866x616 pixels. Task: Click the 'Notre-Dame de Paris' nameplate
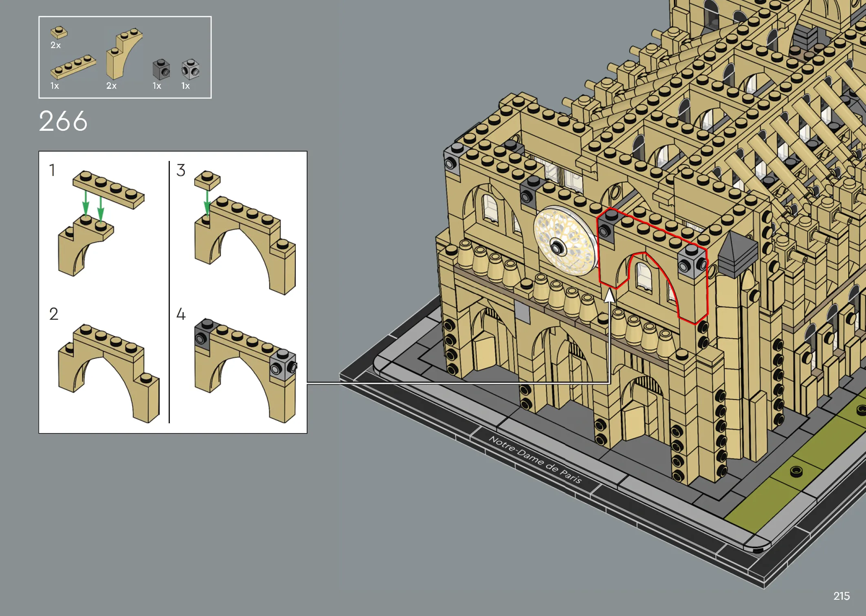pos(535,459)
